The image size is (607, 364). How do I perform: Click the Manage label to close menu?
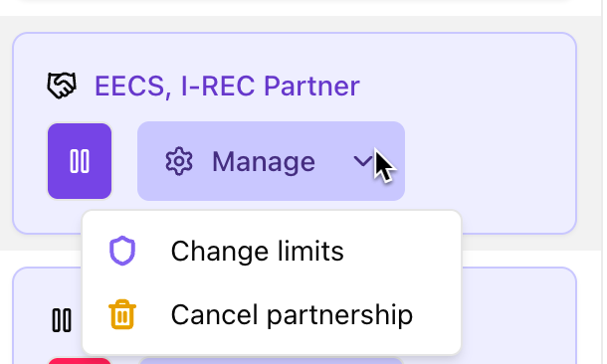pyautogui.click(x=264, y=162)
